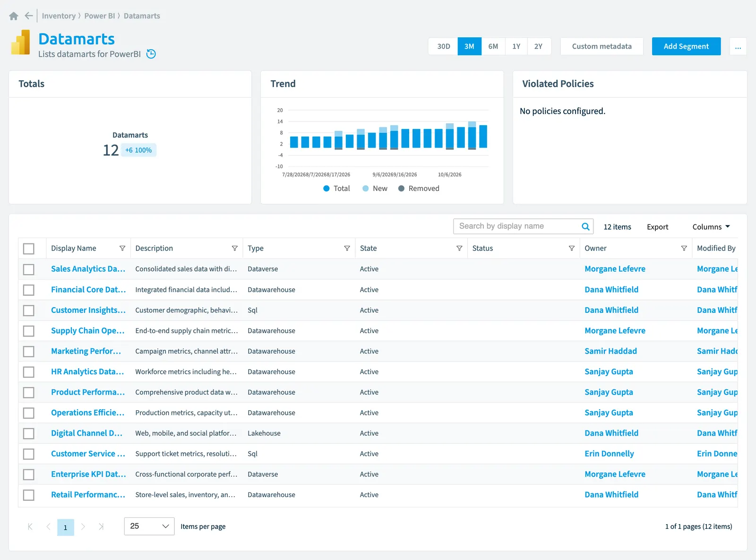
Task: Click the Custom metadata button
Action: [601, 46]
